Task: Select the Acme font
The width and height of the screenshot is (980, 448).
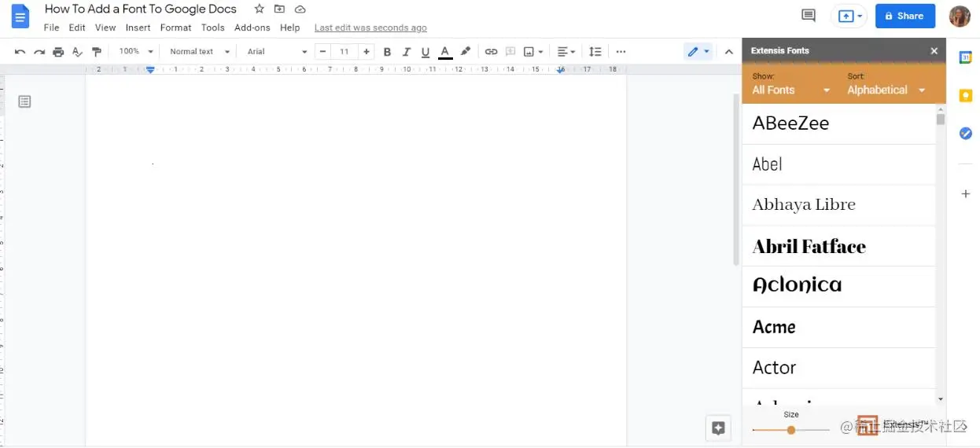Action: tap(838, 327)
